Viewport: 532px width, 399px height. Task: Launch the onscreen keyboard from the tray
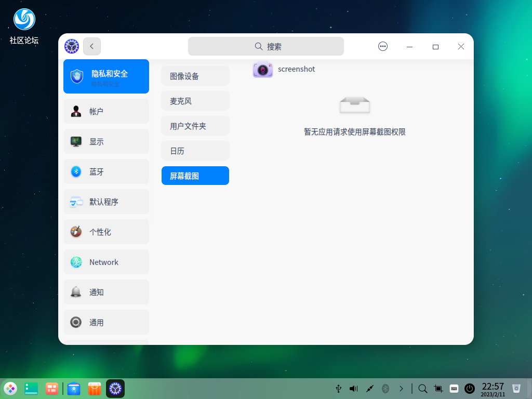pos(454,388)
